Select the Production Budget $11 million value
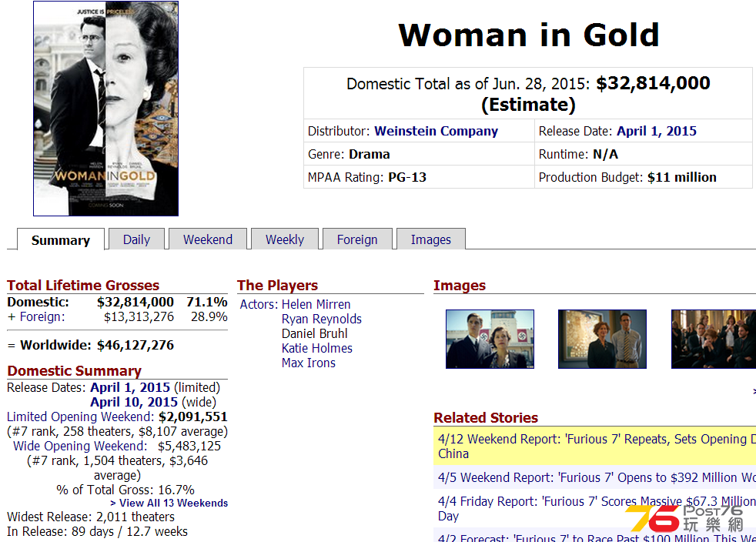 [682, 177]
